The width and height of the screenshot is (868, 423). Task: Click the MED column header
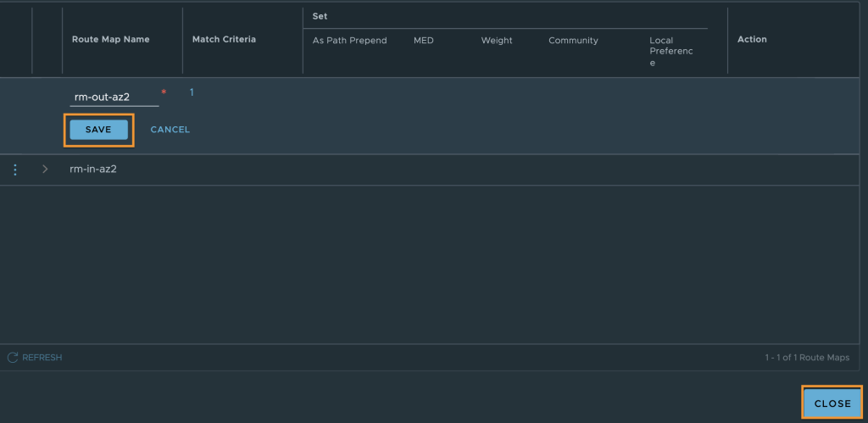tap(424, 41)
